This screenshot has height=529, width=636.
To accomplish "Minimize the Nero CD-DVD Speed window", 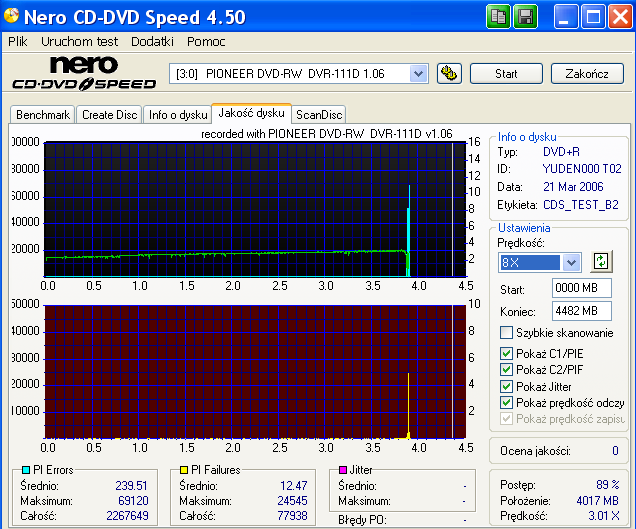I will pos(565,17).
